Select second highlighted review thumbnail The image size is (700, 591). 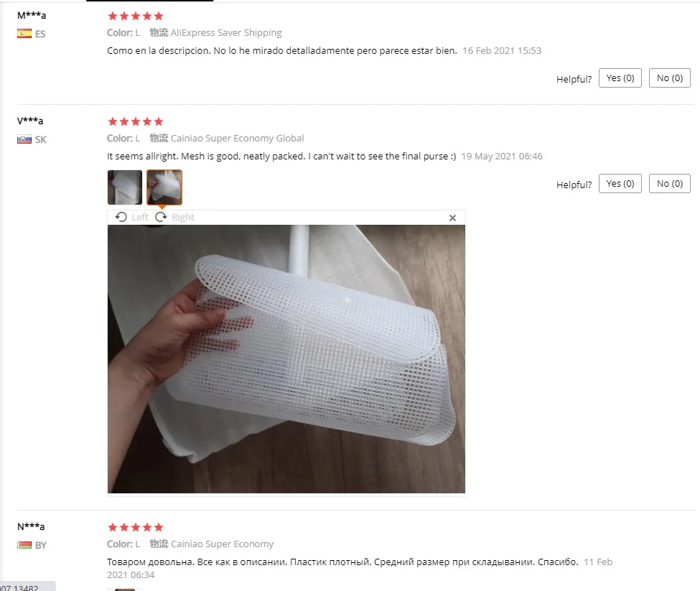click(164, 187)
